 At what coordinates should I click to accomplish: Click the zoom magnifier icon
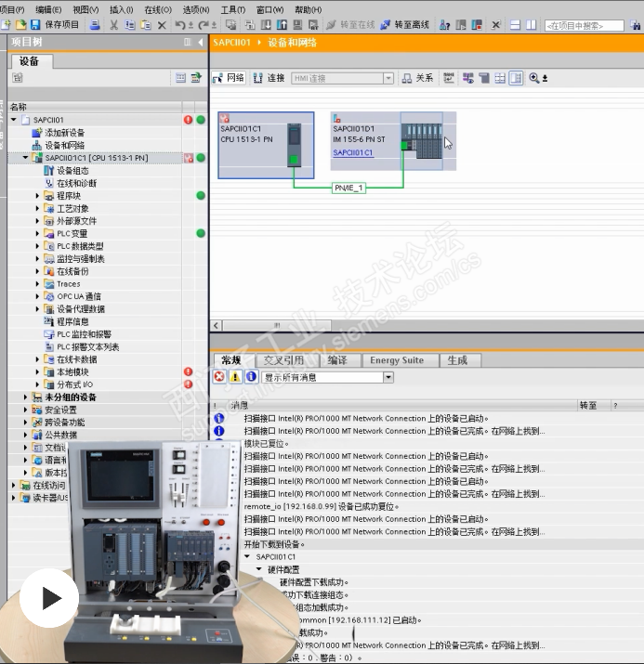[533, 78]
